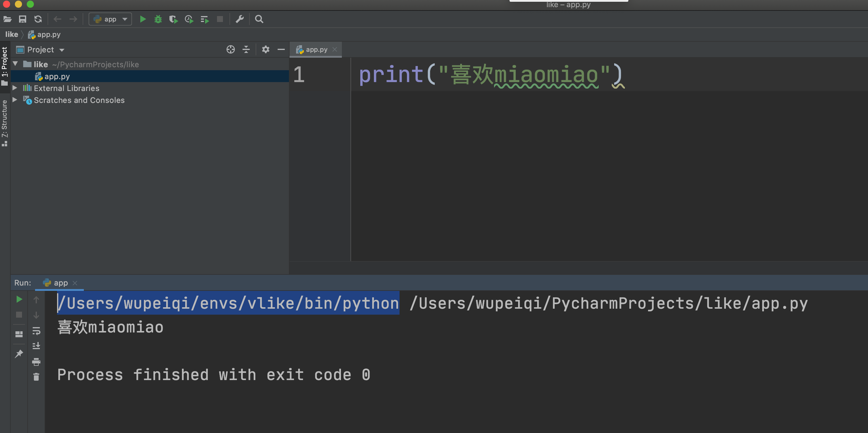This screenshot has width=868, height=433.
Task: Click the green Run app button in toolbar
Action: 142,19
